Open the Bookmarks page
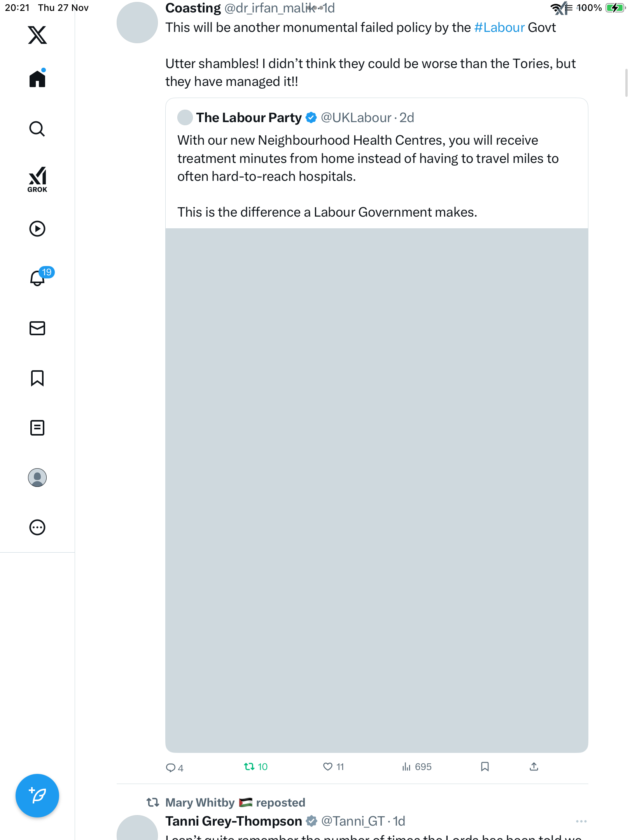The height and width of the screenshot is (840, 630). tap(37, 378)
